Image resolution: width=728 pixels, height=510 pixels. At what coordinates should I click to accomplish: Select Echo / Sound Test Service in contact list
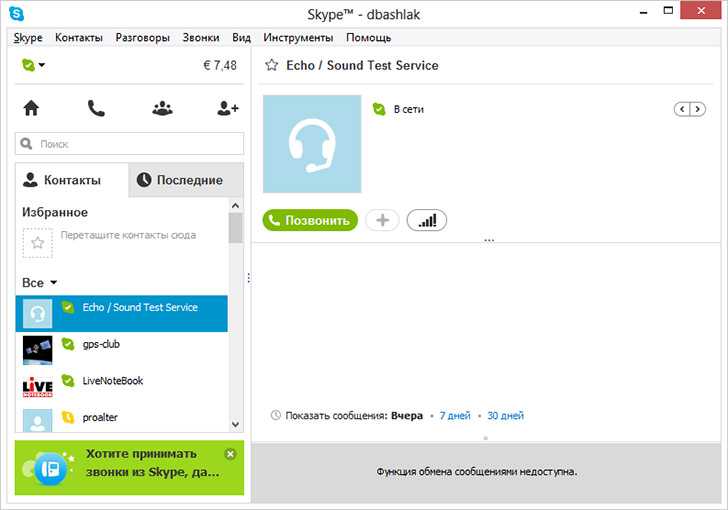tap(122, 314)
